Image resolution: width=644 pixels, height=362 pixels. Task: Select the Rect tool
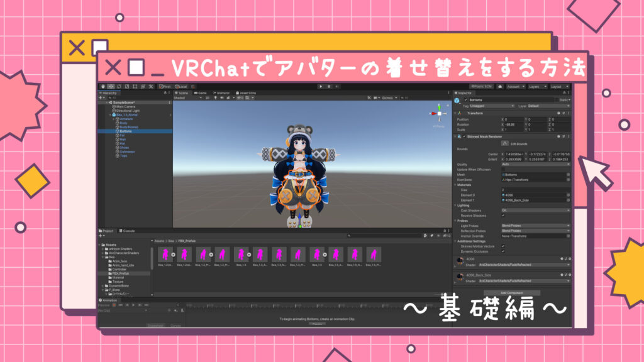135,87
